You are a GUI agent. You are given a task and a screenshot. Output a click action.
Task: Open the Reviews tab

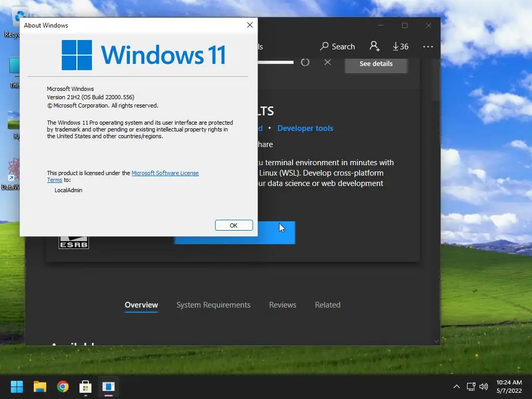[283, 304]
